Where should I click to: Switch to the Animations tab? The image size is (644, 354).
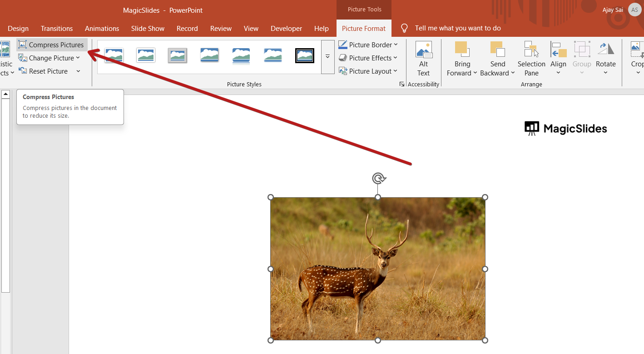click(102, 28)
